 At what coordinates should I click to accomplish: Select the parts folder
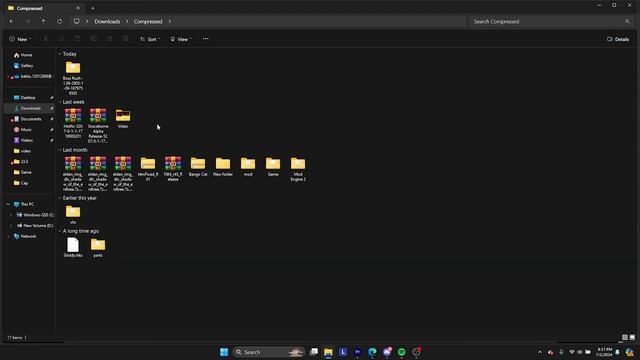[98, 247]
